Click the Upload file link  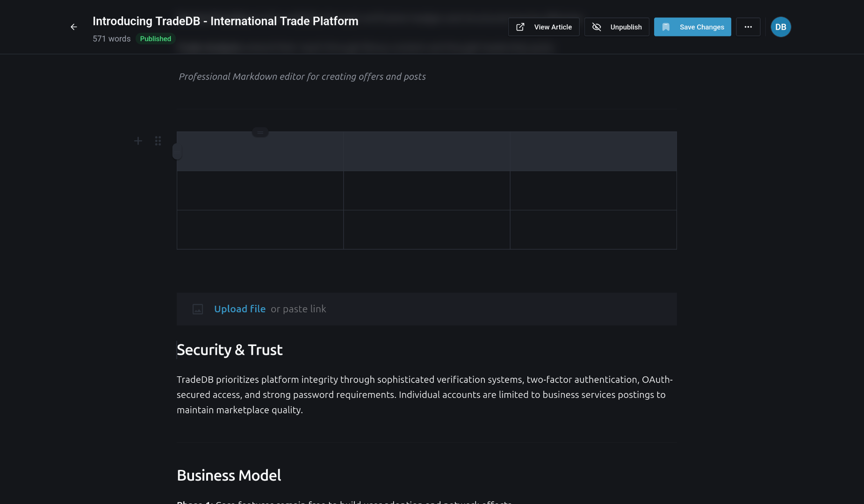(239, 309)
